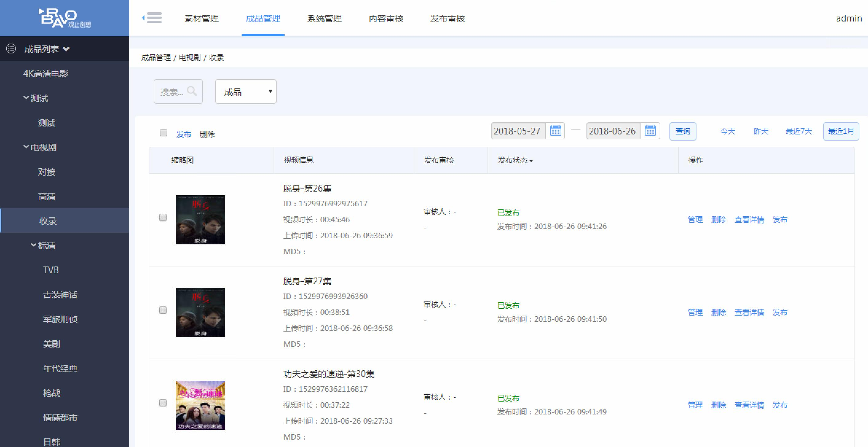The height and width of the screenshot is (447, 868).
Task: Click the 查询 button
Action: (x=682, y=131)
